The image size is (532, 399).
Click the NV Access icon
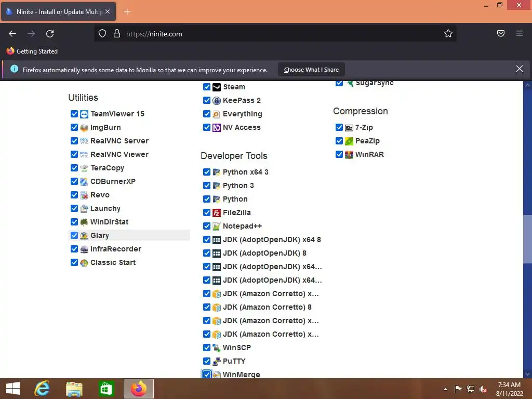click(217, 128)
